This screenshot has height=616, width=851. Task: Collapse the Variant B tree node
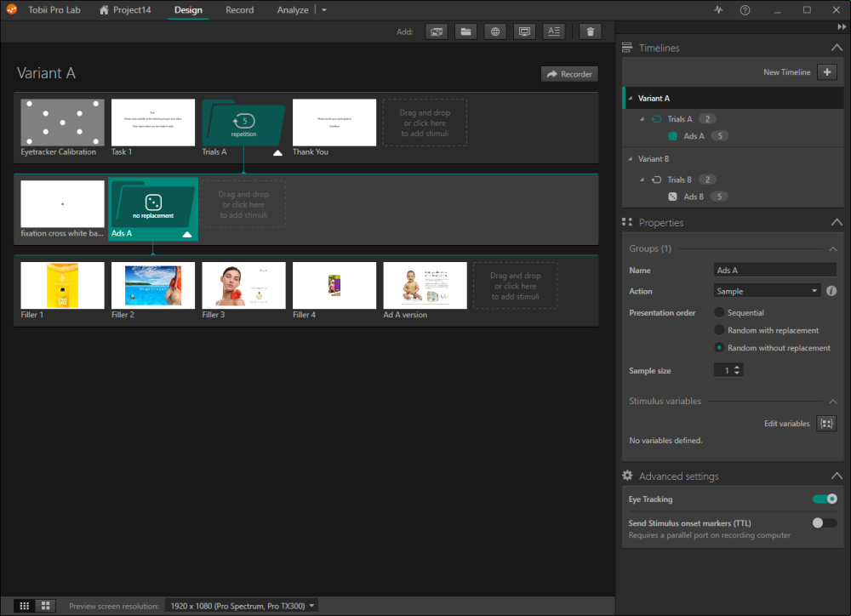tap(630, 159)
